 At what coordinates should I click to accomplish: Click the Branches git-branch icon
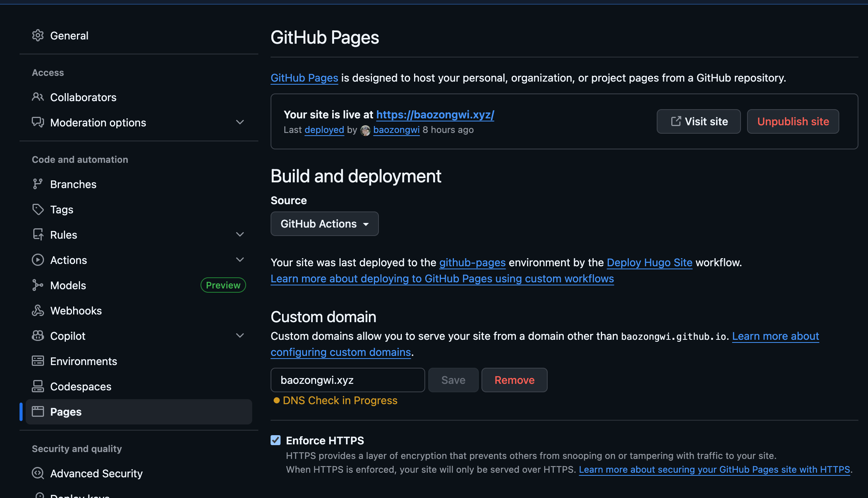click(x=38, y=184)
